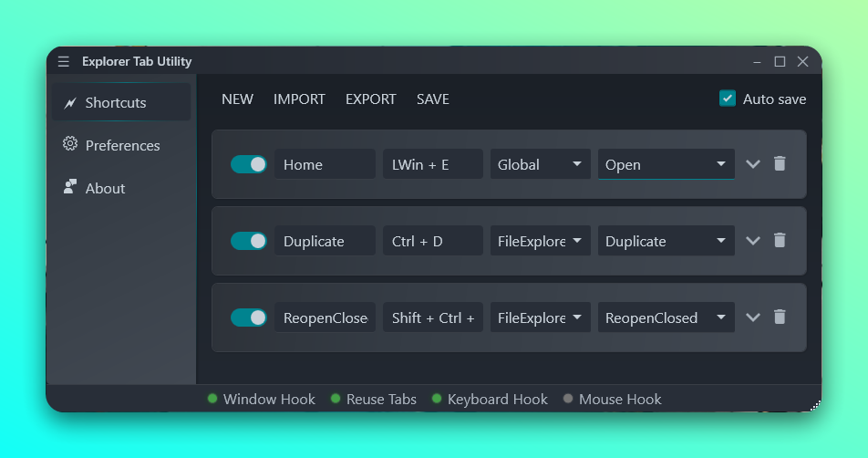
Task: Delete the Duplicate shortcut with trash icon
Action: 780,241
